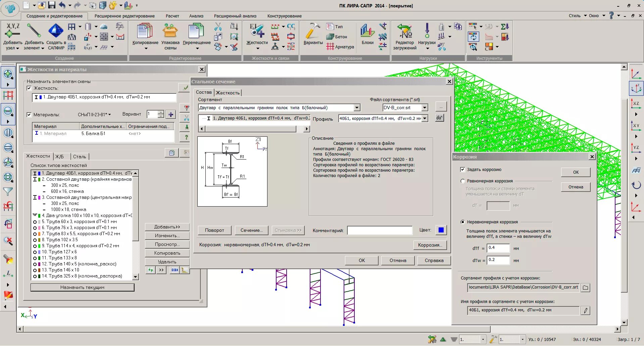Click the browse folder icon for corrosion sortament
The width and height of the screenshot is (644, 346).
pos(586,288)
